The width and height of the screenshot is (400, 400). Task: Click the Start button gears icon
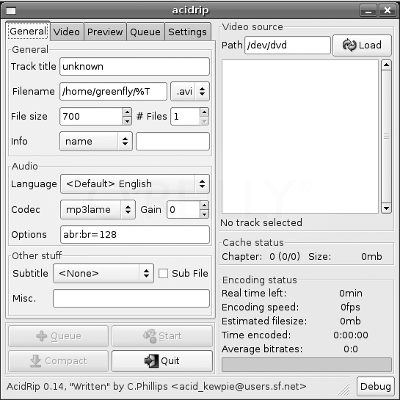(150, 336)
